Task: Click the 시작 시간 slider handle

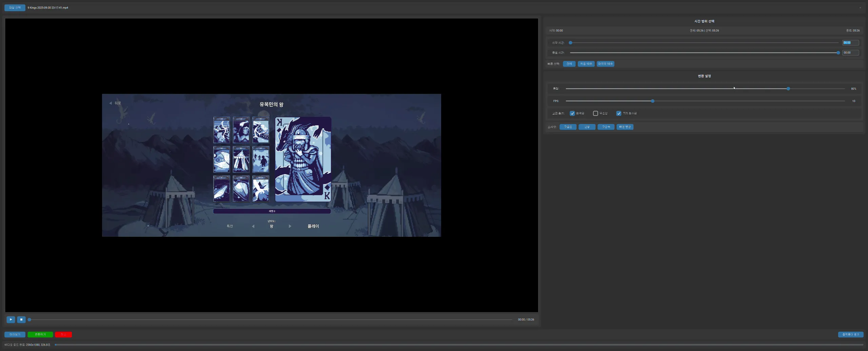Action: click(x=571, y=43)
